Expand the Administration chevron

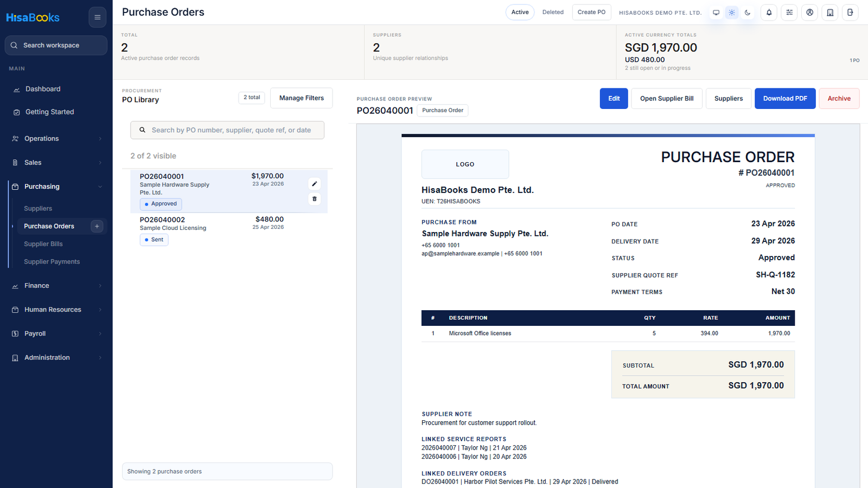100,358
